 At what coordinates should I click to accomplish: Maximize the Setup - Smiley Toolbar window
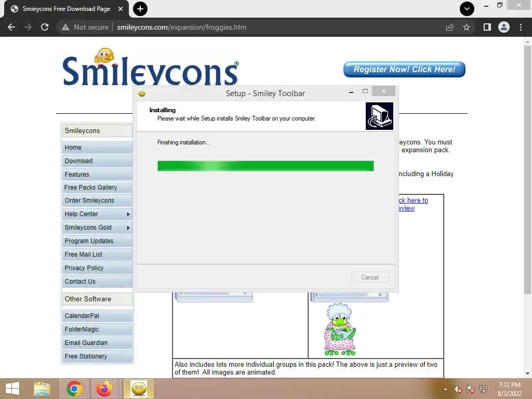click(365, 91)
